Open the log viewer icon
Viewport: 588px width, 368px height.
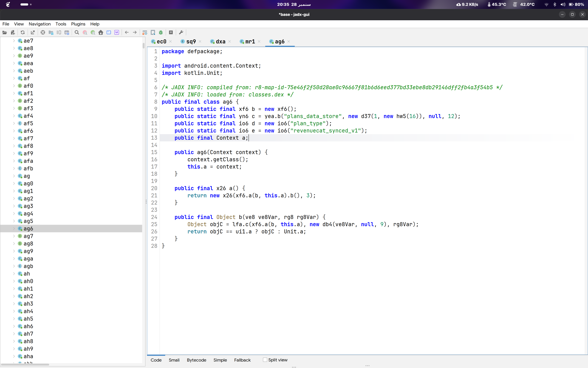tap(171, 32)
